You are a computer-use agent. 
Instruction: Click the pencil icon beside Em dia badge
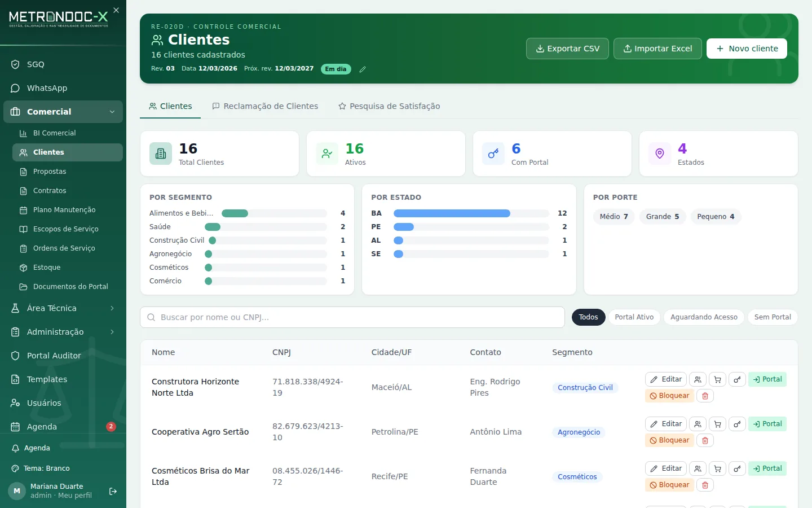point(363,69)
